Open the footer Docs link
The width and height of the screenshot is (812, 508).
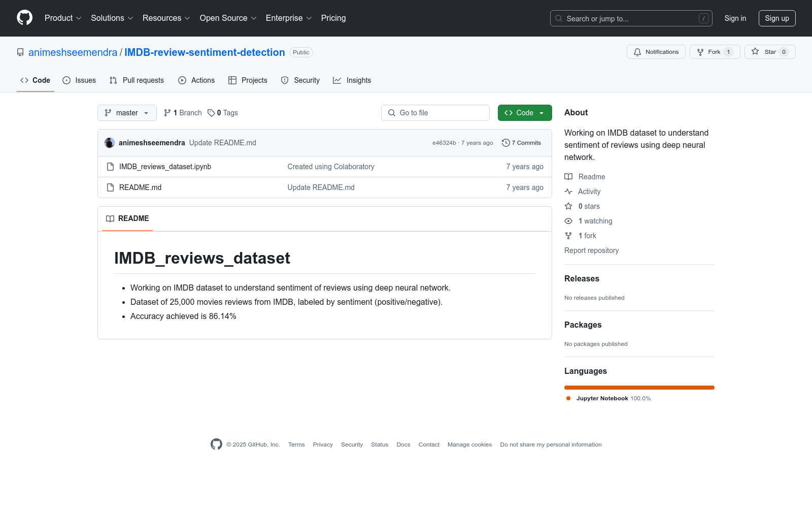coord(403,444)
